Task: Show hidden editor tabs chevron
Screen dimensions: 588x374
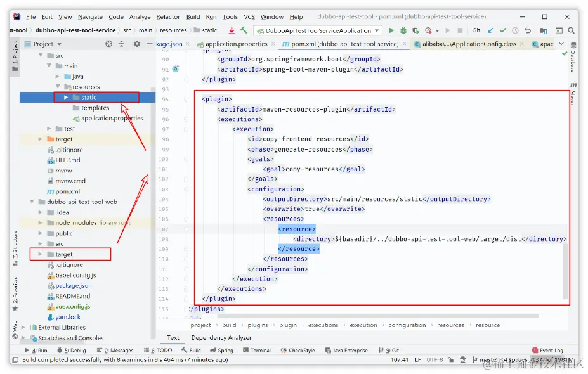Action: pyautogui.click(x=561, y=44)
